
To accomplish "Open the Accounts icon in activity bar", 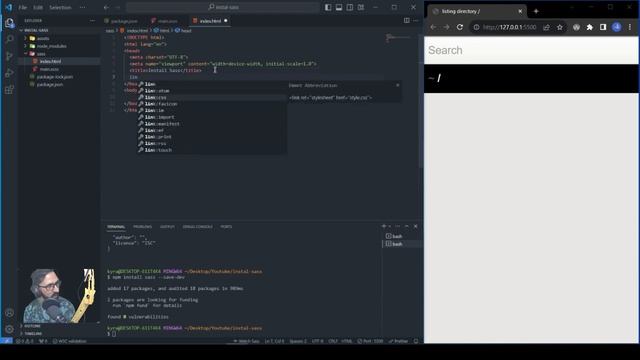I will (x=9, y=313).
